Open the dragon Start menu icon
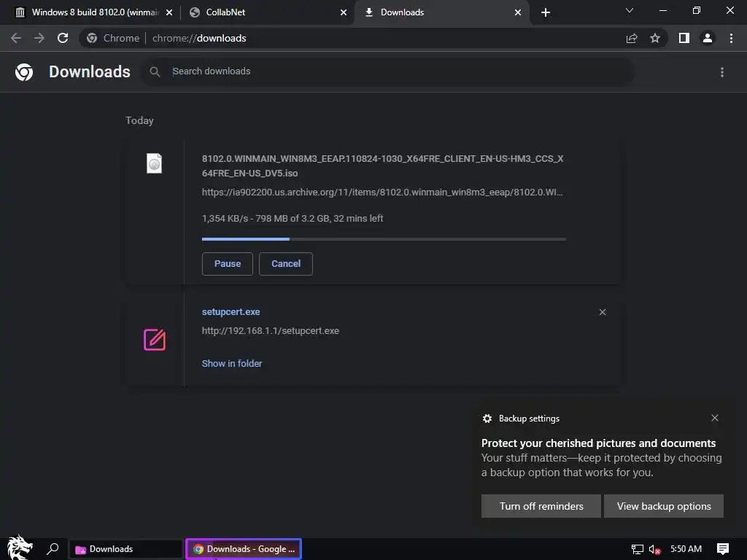747x560 pixels. (x=20, y=548)
